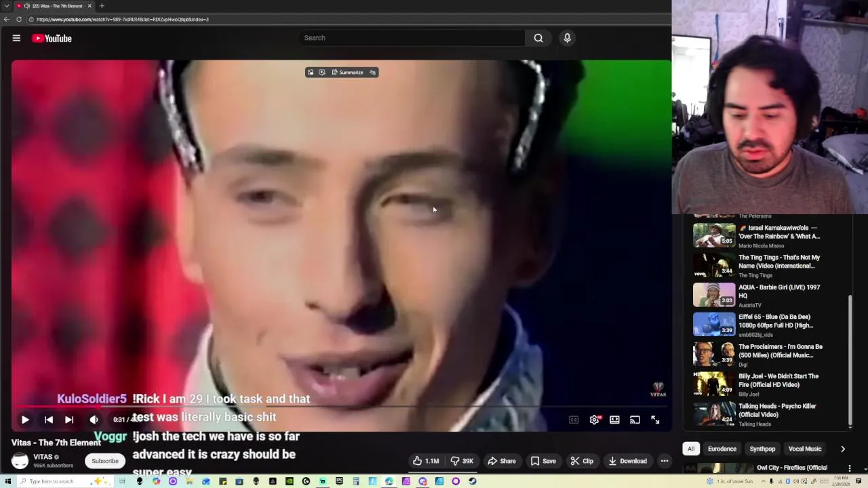This screenshot has height=488, width=868.
Task: Show more filter chips with right arrow
Action: click(x=843, y=449)
